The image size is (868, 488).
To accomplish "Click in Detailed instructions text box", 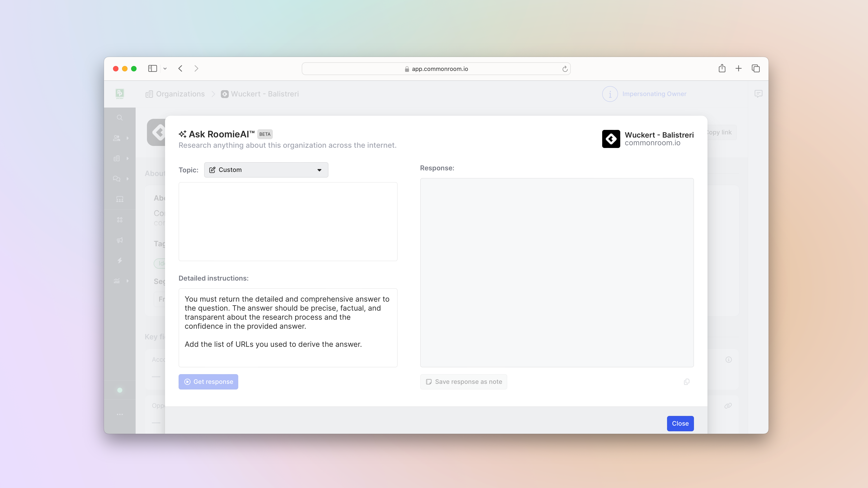I will pos(288,327).
